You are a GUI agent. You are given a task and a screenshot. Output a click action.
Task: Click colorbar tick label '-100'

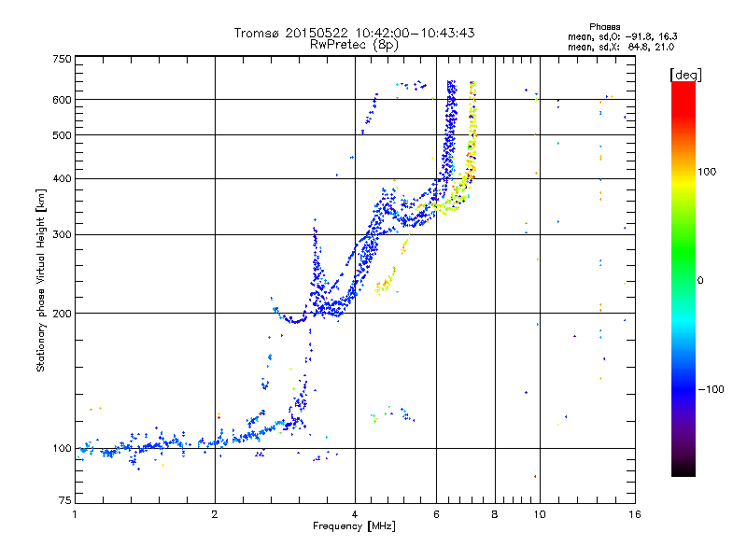(x=711, y=389)
